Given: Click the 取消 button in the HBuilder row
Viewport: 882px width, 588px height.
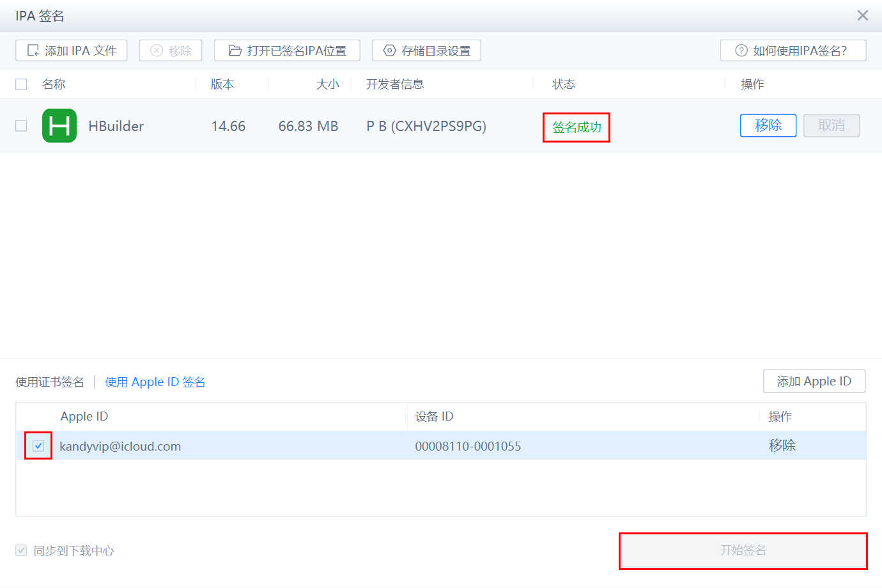Looking at the screenshot, I should (832, 125).
